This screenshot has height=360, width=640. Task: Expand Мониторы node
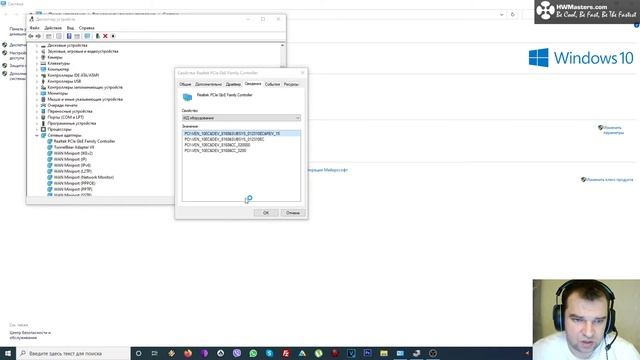37,93
